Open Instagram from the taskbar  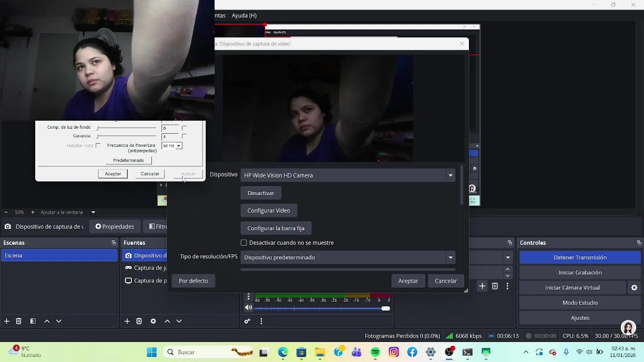click(x=393, y=352)
